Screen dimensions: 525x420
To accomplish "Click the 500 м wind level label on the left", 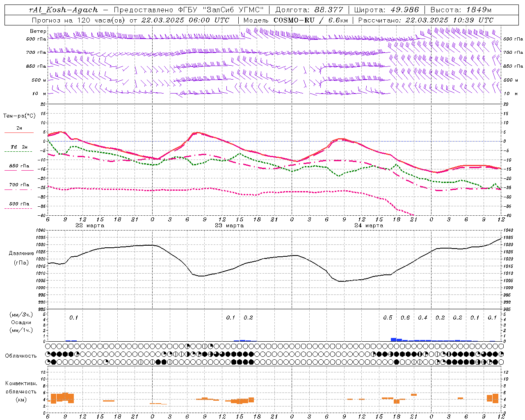I will coord(39,80).
